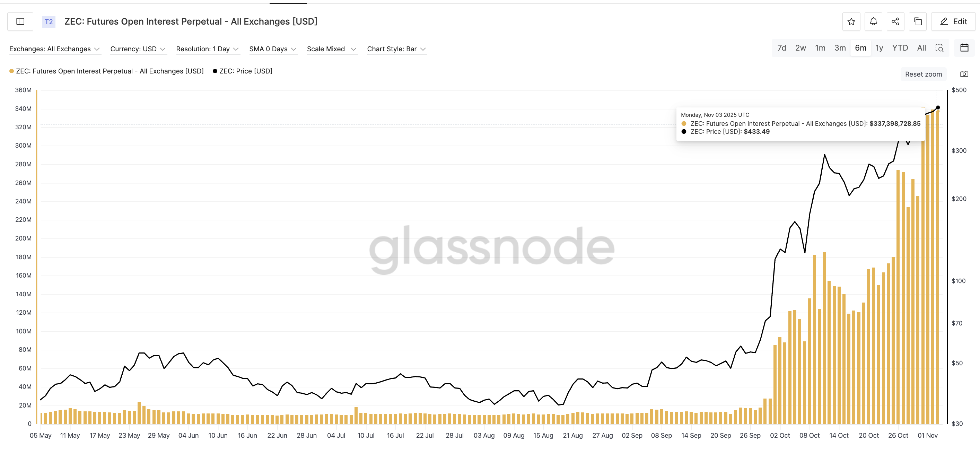Screen dimensions: 980x454
Task: Click the T2 workspace badge
Action: pyautogui.click(x=48, y=22)
